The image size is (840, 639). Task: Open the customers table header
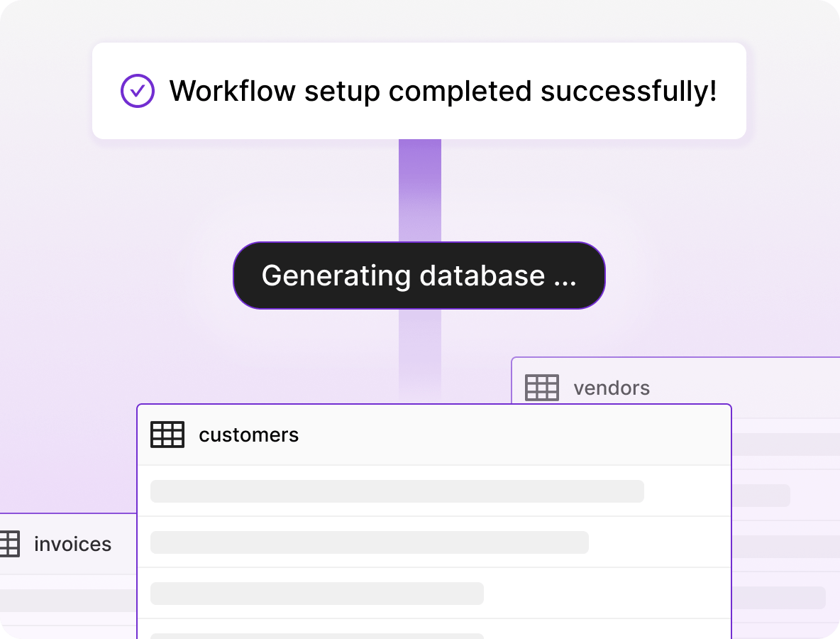coord(434,435)
